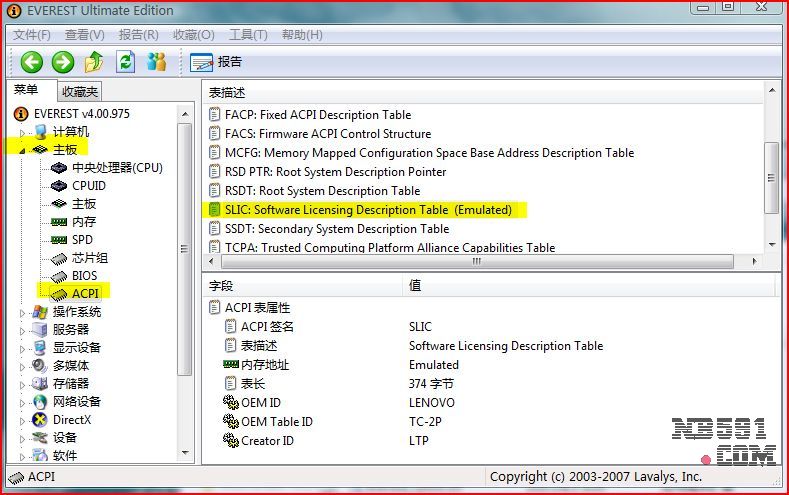Select the FACP table entry
The width and height of the screenshot is (789, 495).
pos(317,115)
